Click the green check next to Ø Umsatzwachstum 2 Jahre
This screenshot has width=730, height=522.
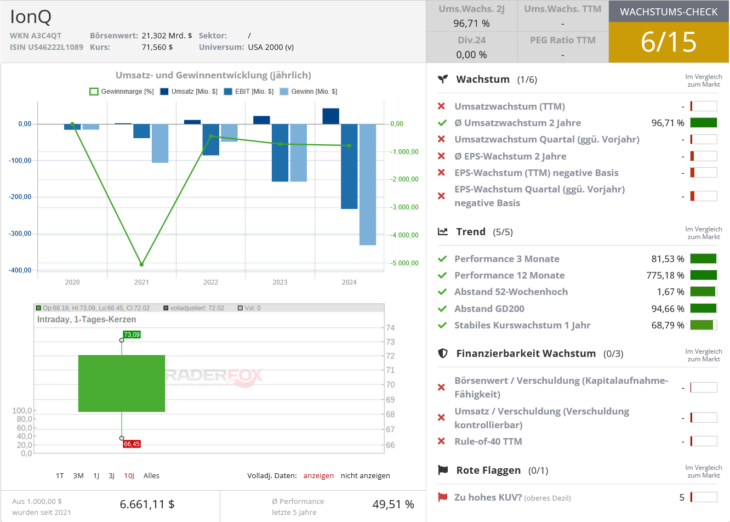click(442, 123)
